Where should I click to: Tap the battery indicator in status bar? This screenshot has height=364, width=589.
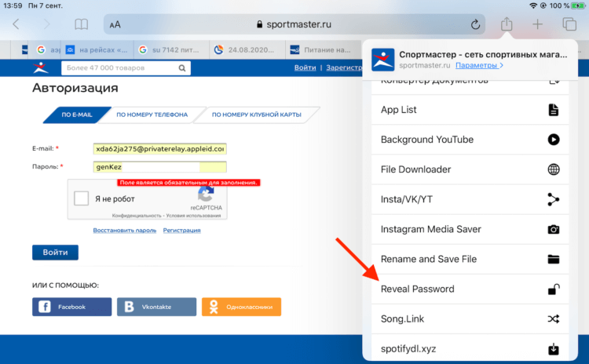578,5
